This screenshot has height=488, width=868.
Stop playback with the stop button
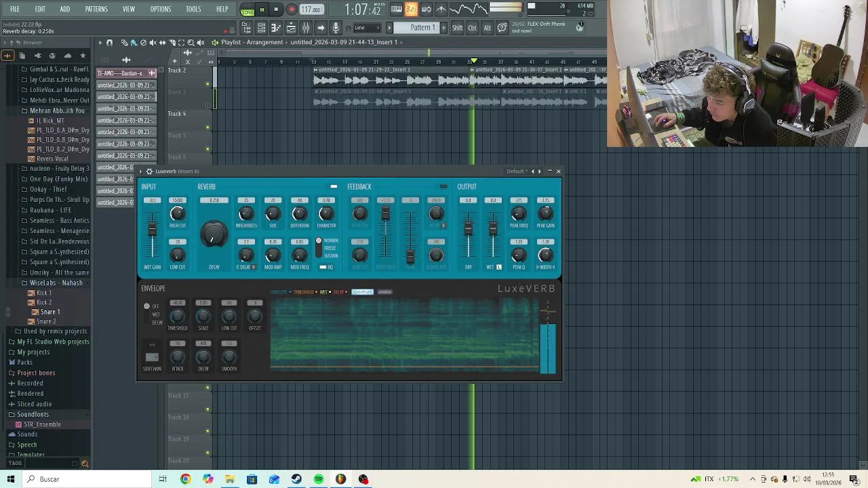(276, 9)
